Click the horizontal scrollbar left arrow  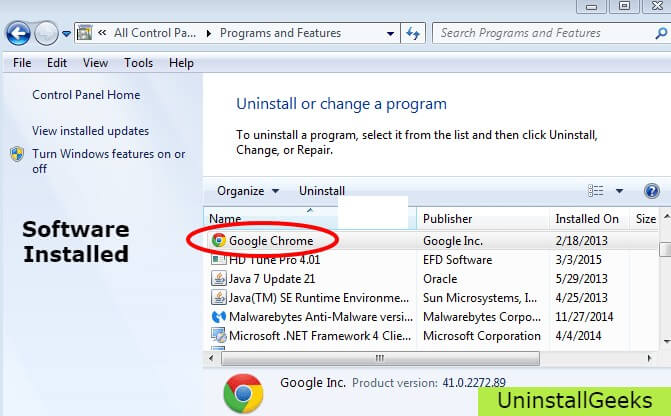211,358
